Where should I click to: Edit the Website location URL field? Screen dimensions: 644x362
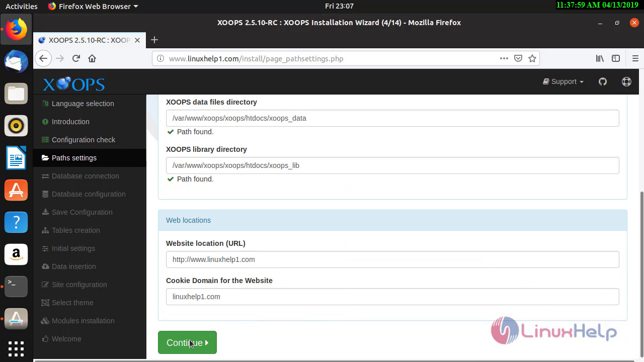pos(392,259)
